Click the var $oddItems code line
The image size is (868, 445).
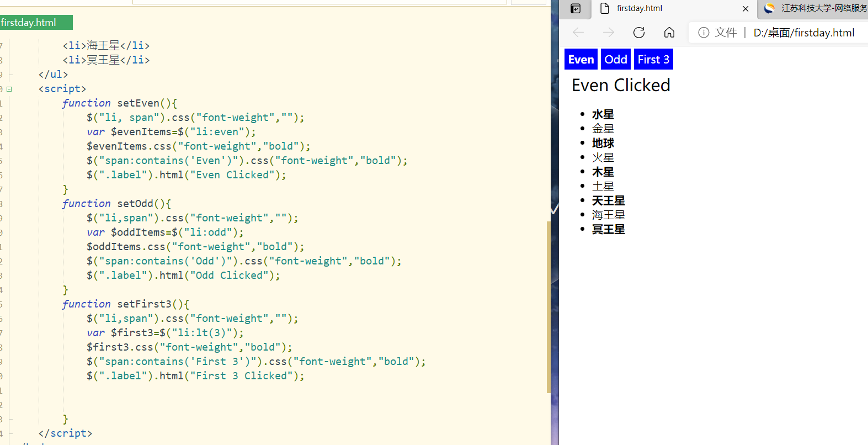click(x=165, y=232)
